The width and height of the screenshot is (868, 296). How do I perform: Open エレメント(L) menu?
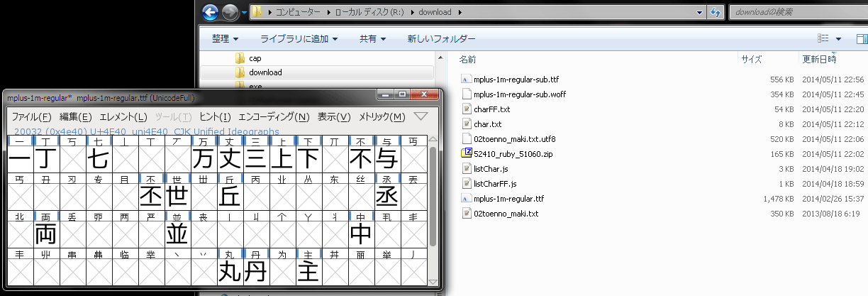pos(123,117)
